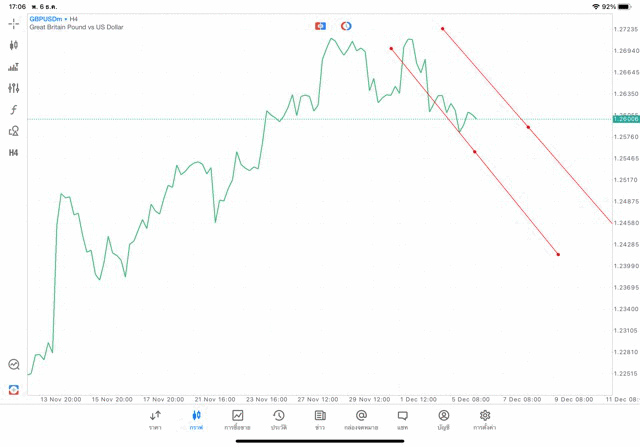Switch to the Quotes (ราคา) tab
640x447 pixels.
tap(155, 420)
